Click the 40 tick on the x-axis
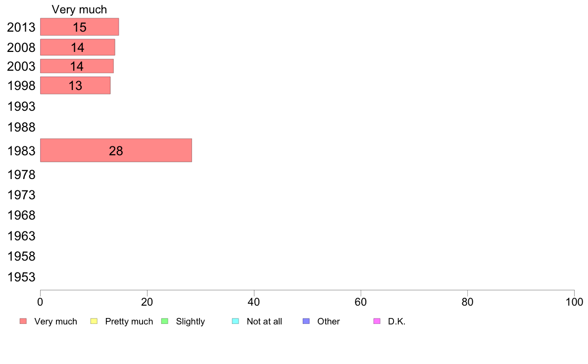The height and width of the screenshot is (364, 588). tap(254, 302)
